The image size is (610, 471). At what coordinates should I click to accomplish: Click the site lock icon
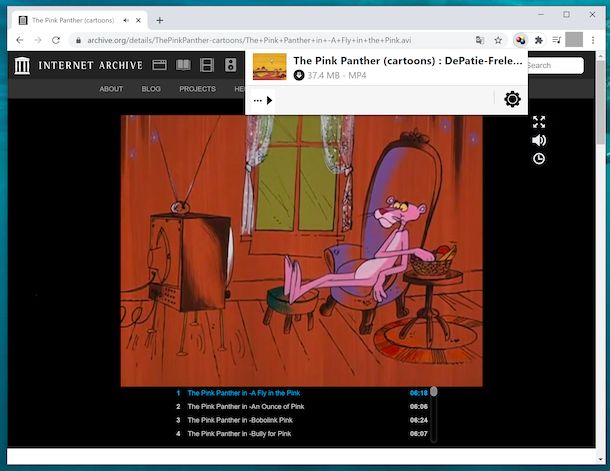(x=78, y=40)
